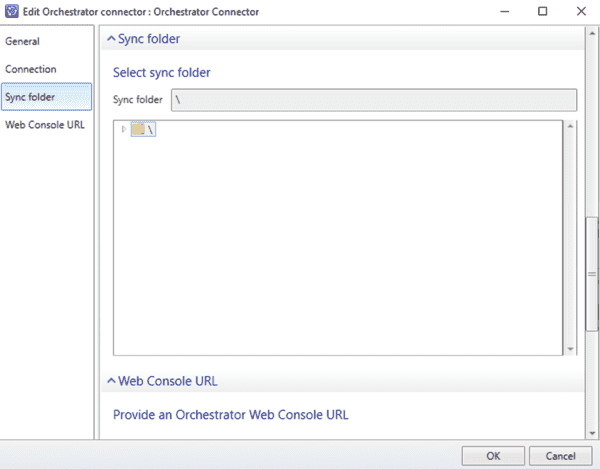Viewport: 600px width, 469px height.
Task: Click the Sync folder path field
Action: [x=374, y=100]
